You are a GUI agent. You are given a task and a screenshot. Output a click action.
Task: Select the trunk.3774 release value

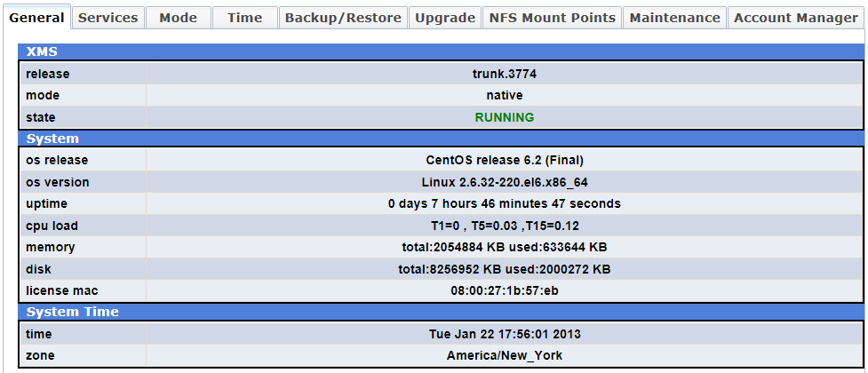tap(505, 74)
